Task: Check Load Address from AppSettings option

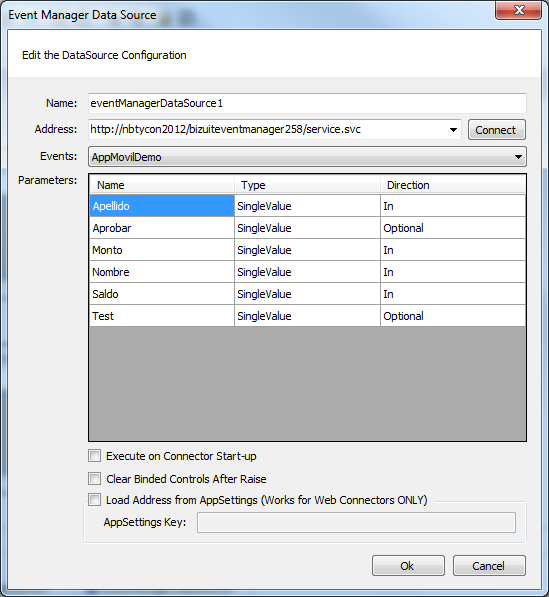Action: coord(94,500)
